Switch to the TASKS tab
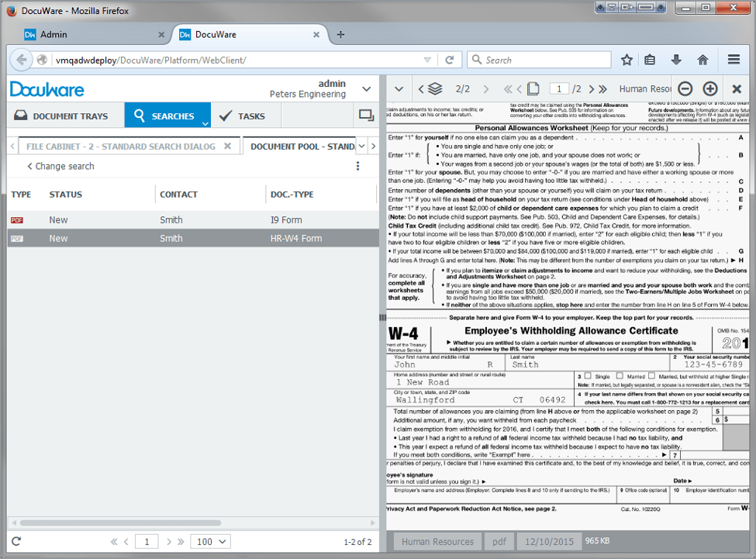This screenshot has width=756, height=559. pos(247,114)
